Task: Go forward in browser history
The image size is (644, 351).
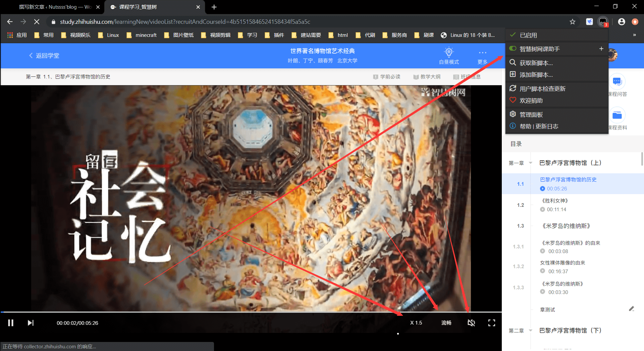Action: [23, 22]
